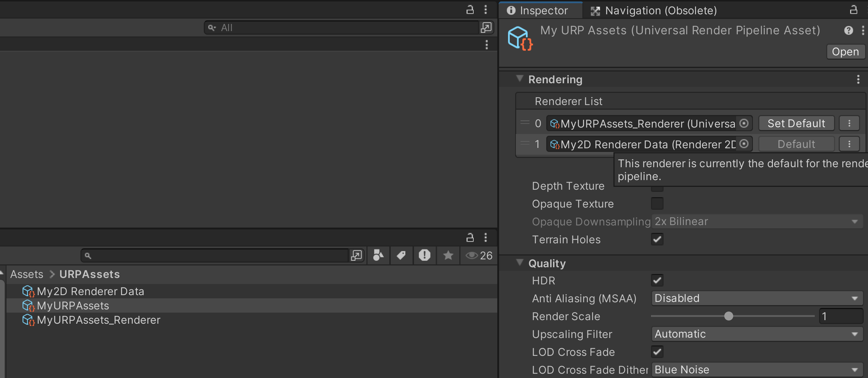Open the options menu for renderer 0

(x=849, y=124)
